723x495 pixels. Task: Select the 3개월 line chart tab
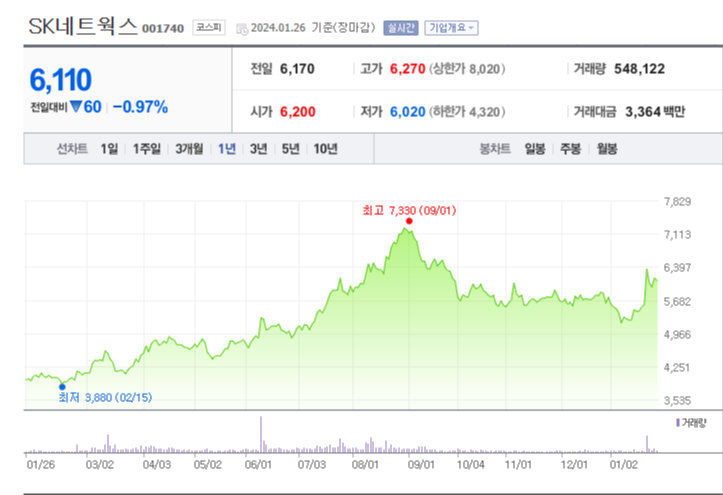(x=189, y=149)
